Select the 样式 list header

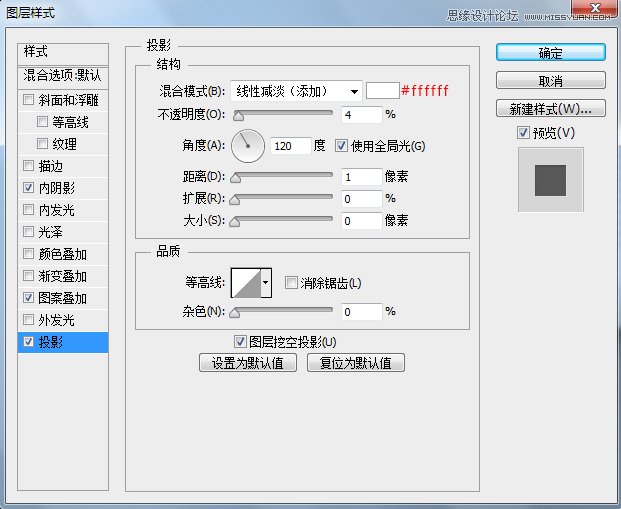(63, 53)
